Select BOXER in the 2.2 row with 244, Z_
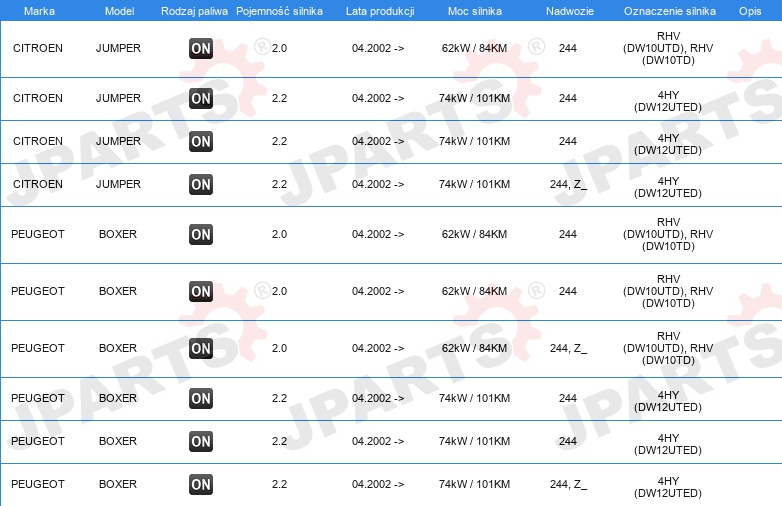782x506 pixels. coord(118,485)
